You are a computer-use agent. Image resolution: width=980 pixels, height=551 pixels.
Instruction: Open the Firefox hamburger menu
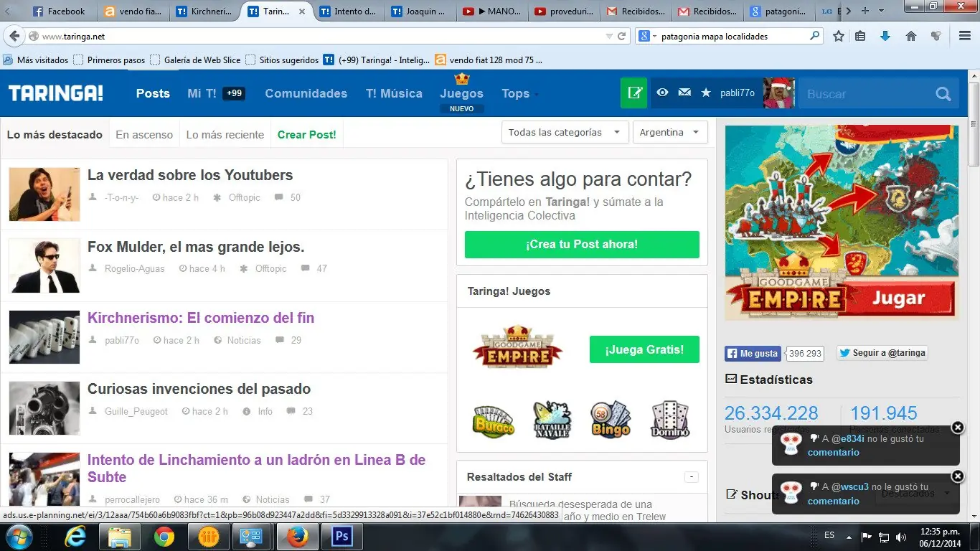coord(965,36)
